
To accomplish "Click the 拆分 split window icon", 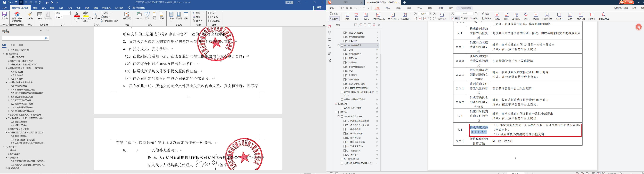I will point(186,16).
